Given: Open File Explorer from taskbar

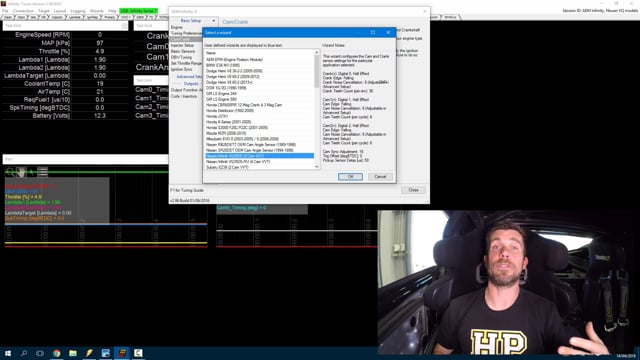Looking at the screenshot, I should point(73,353).
